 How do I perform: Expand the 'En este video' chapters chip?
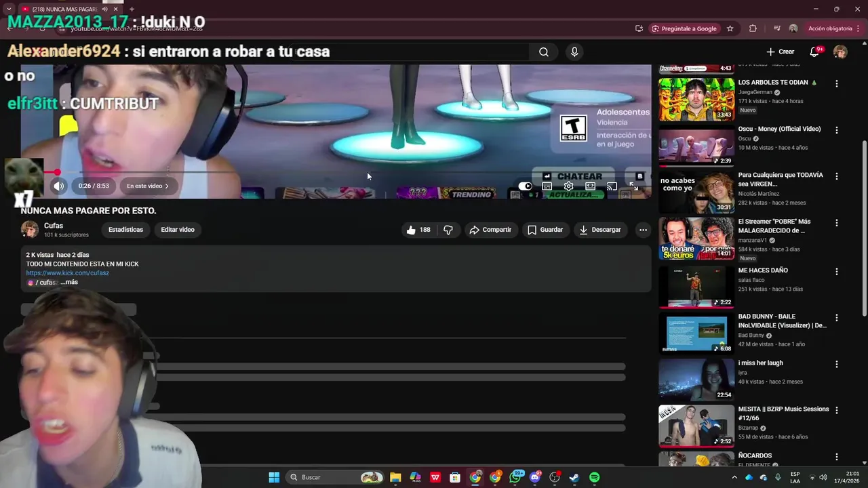point(148,186)
